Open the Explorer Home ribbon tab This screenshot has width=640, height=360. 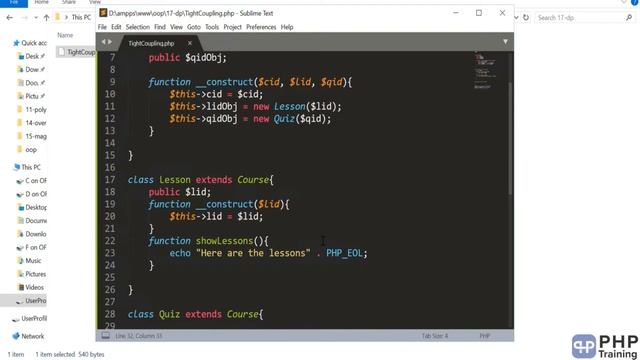coord(41,2)
